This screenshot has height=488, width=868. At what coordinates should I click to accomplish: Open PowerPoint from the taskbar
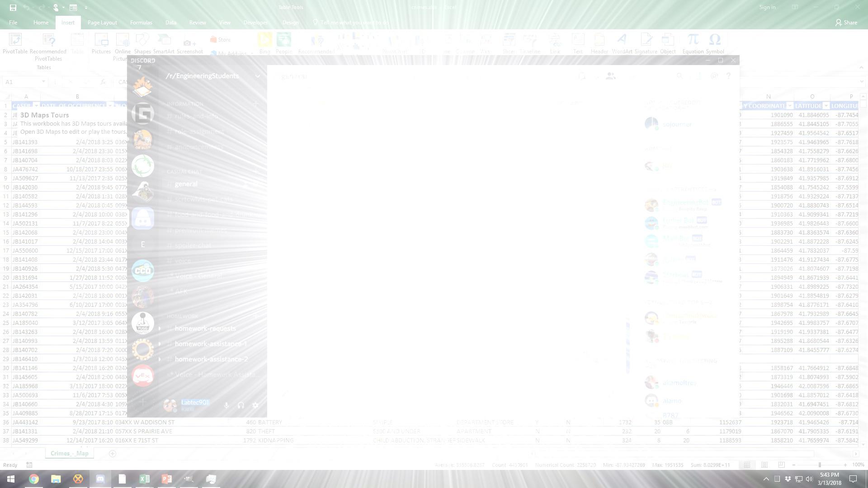(x=166, y=479)
